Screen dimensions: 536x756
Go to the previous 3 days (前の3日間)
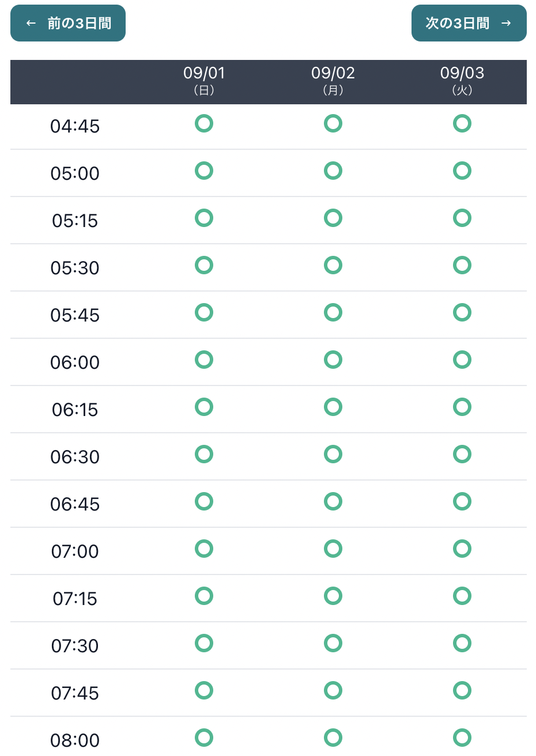tap(68, 23)
